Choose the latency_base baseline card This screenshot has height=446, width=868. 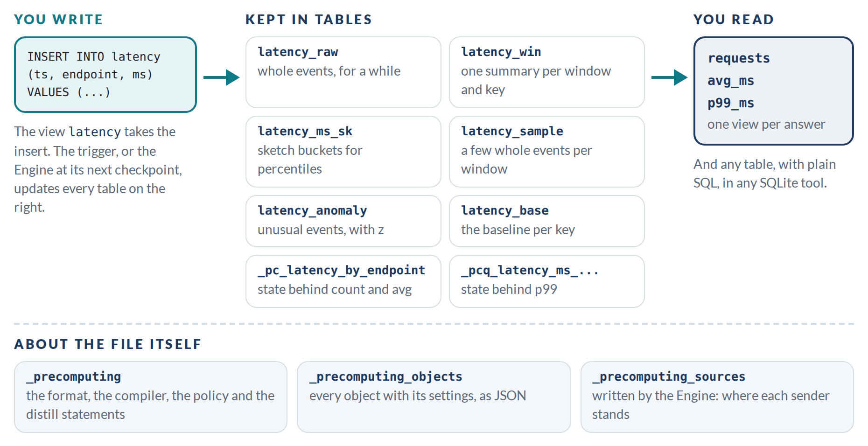point(547,221)
